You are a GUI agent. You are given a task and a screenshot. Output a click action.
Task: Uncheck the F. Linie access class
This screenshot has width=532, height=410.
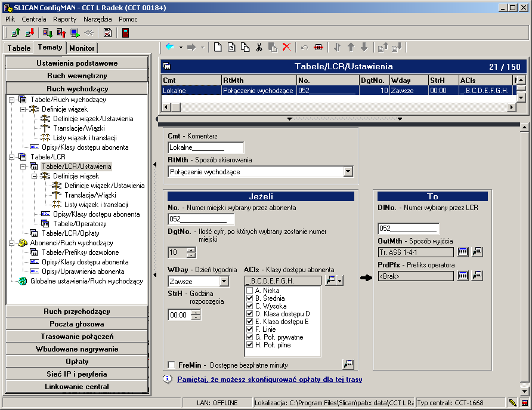250,329
